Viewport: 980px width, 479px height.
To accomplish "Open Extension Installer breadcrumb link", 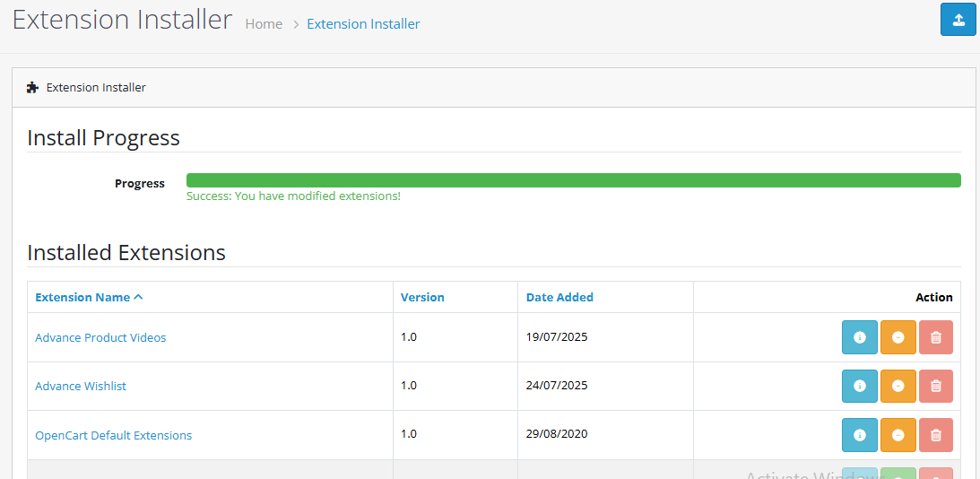I will [363, 24].
